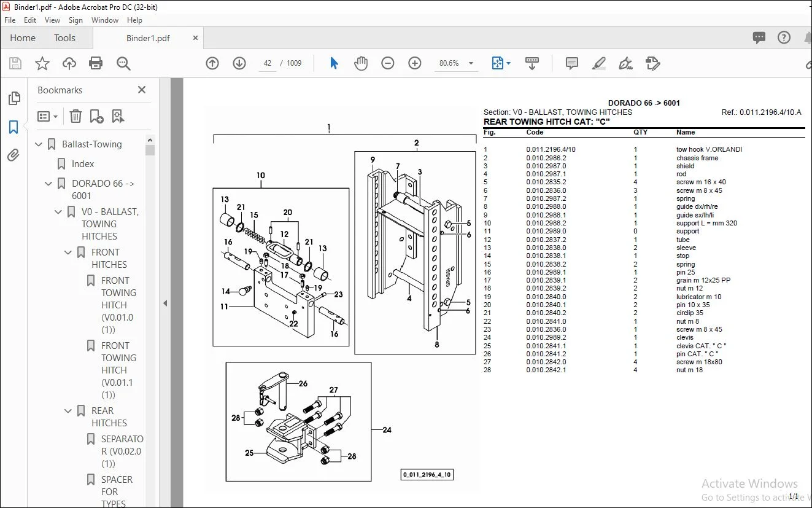Click the title "REAR TOWING HITCH CAT: "C""

(546, 122)
